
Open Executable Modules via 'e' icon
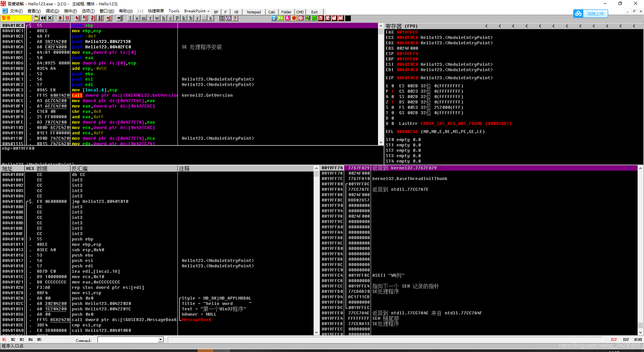coord(137,18)
